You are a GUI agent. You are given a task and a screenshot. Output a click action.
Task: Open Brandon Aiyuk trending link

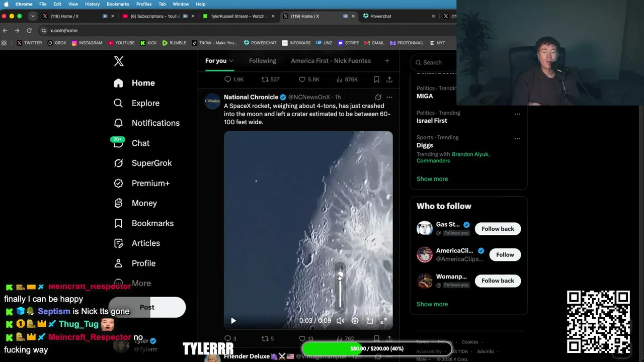pos(470,154)
